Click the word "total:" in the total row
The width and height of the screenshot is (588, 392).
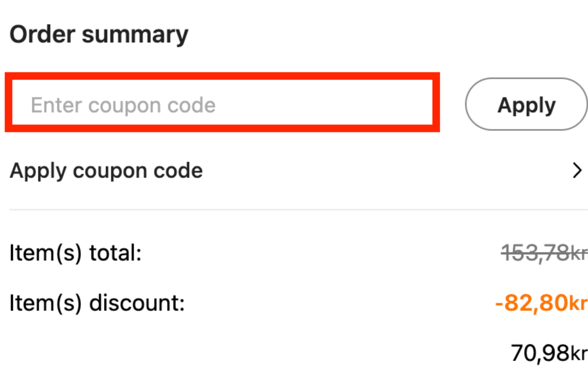[115, 253]
